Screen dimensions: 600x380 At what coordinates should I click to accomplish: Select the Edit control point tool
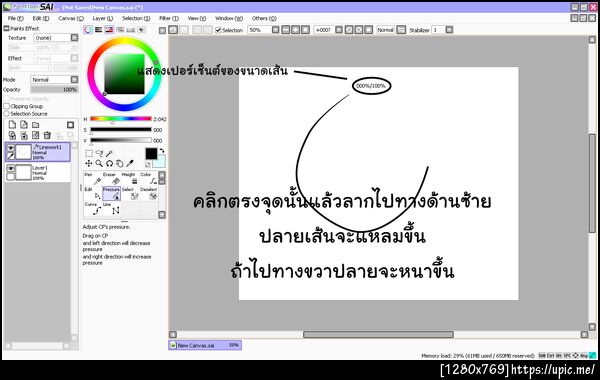pyautogui.click(x=92, y=194)
